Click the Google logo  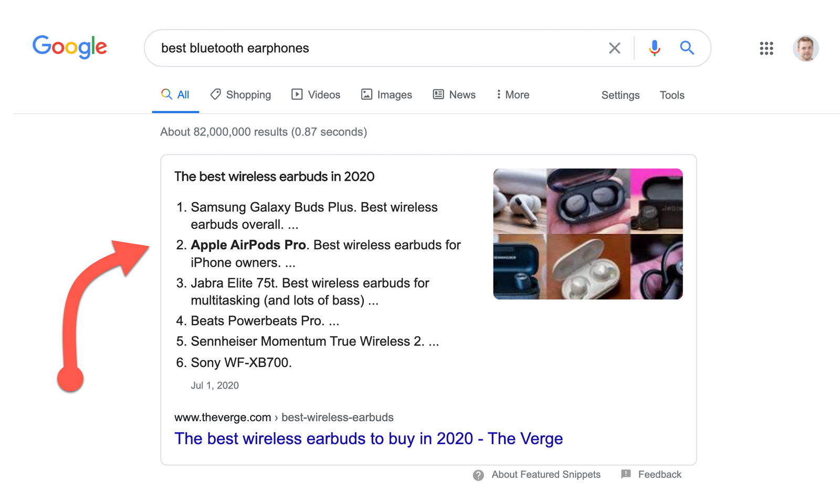click(x=70, y=47)
